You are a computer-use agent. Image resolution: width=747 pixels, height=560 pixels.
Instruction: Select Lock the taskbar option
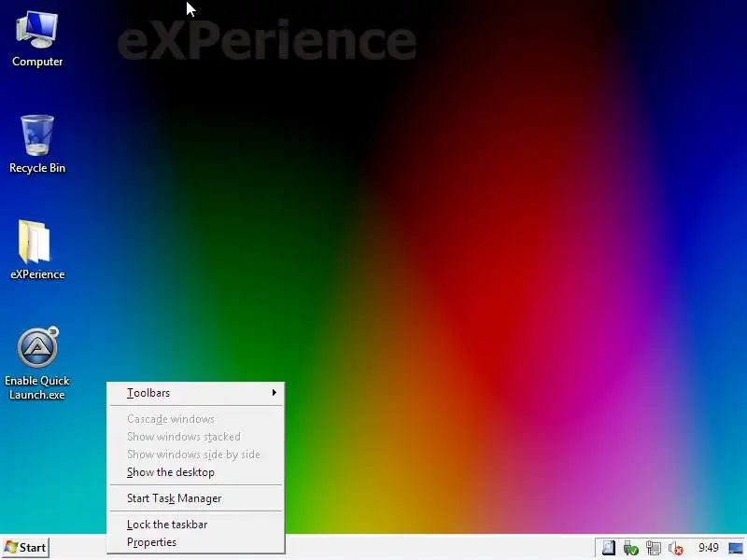(196, 525)
